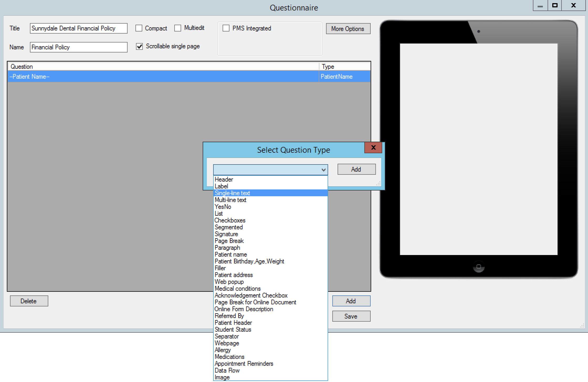This screenshot has width=588, height=382.
Task: Select Paragraph option
Action: 271,248
